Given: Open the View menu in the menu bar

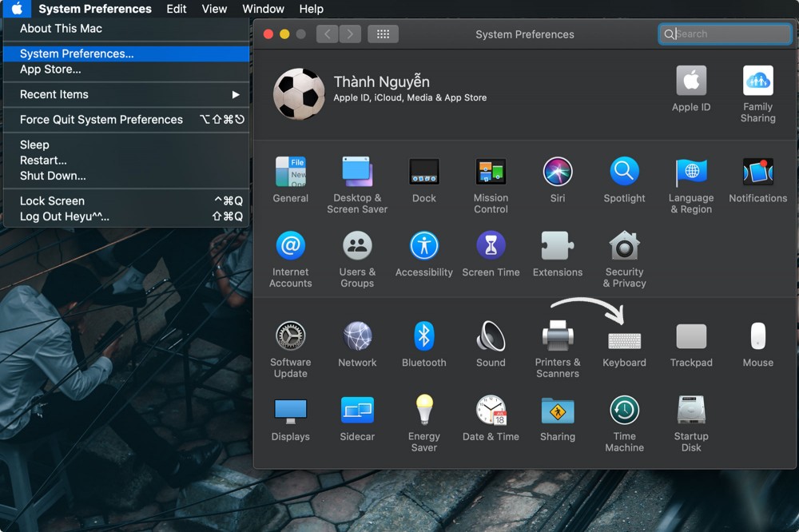Looking at the screenshot, I should pyautogui.click(x=214, y=9).
